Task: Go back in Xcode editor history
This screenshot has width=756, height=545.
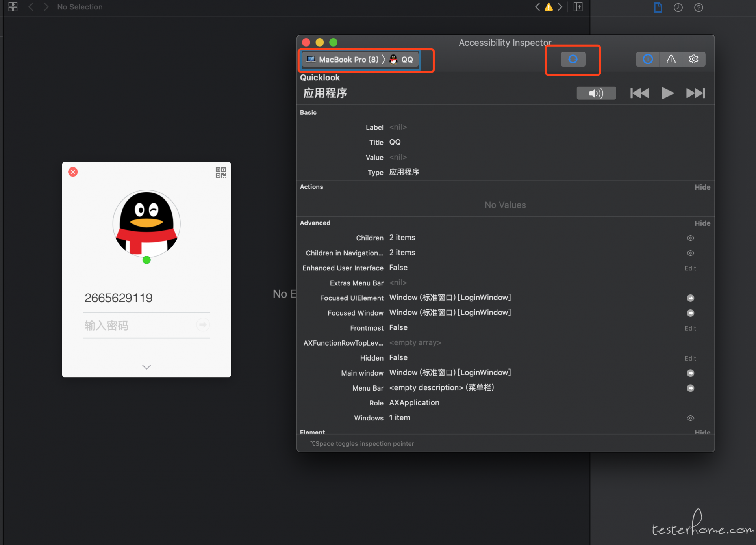Action: [30, 7]
